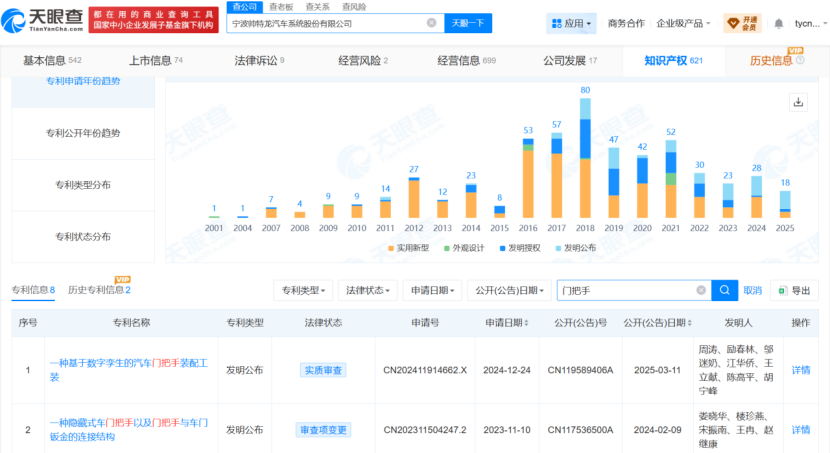Open 详情 for the first patent

point(801,369)
